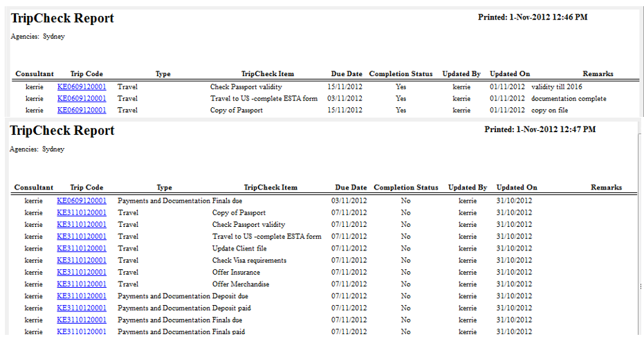Open KE3110120001 link for Check Passport validity
644x339 pixels.
point(82,225)
